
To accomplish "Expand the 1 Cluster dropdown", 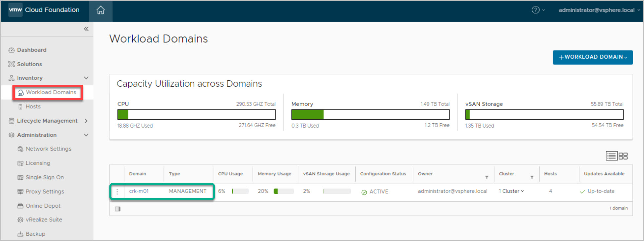I will (511, 191).
